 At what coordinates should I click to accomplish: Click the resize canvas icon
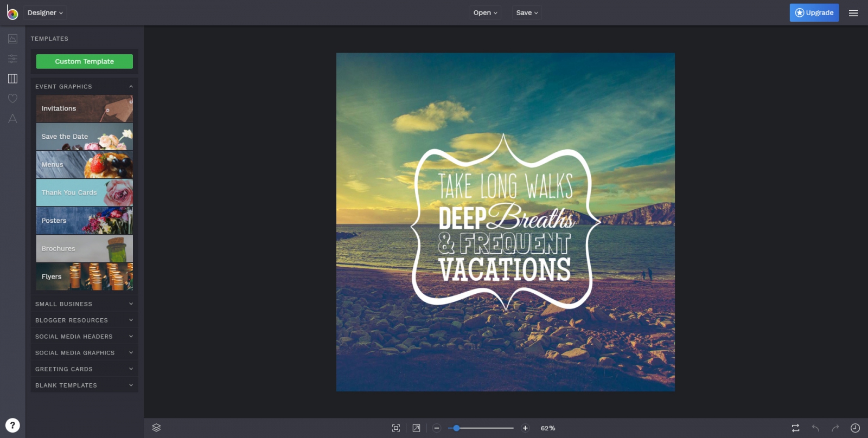(x=416, y=428)
